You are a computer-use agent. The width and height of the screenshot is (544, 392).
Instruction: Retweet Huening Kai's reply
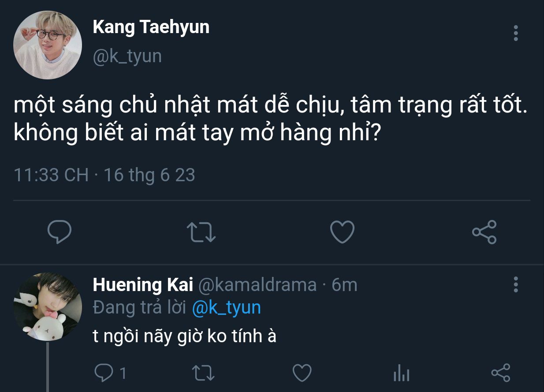point(205,374)
